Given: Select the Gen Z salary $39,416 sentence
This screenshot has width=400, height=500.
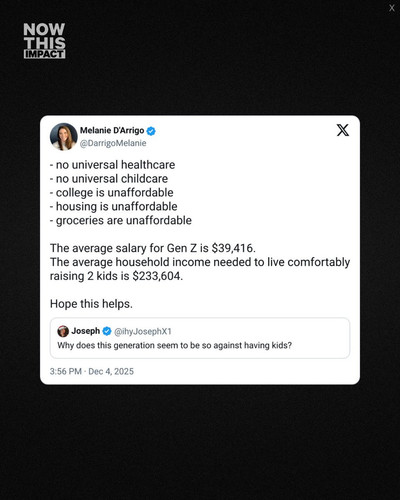Looking at the screenshot, I should (153, 248).
